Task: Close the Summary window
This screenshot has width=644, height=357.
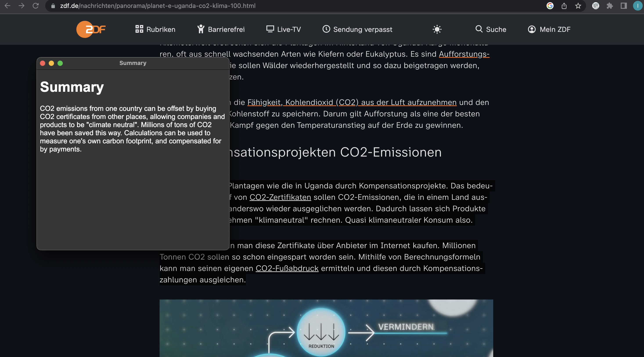Action: pos(43,63)
